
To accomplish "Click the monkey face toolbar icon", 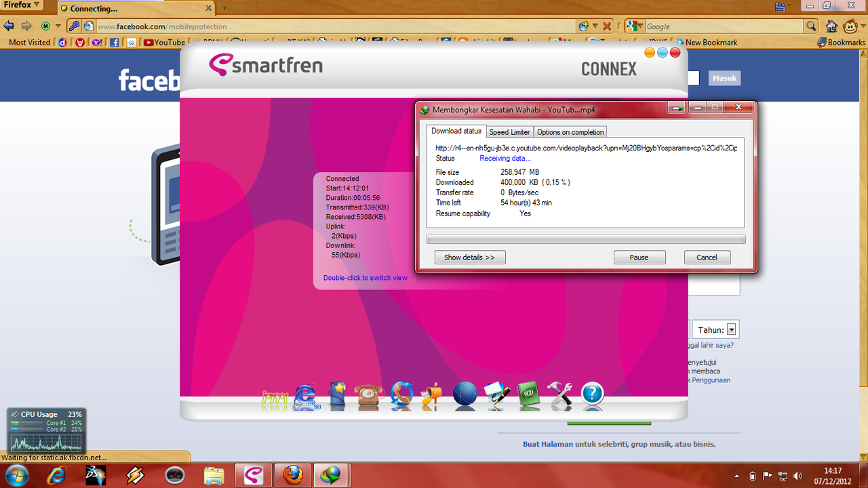I will coord(849,26).
